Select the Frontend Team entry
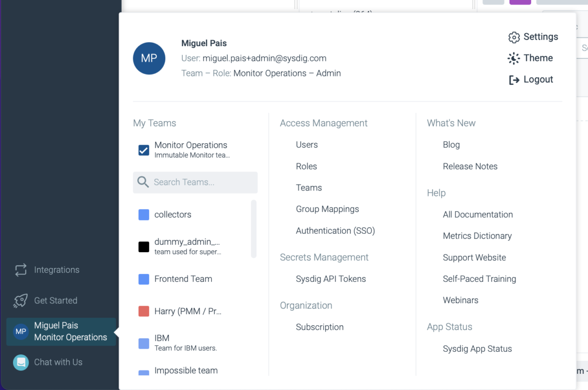Viewport: 588px width, 390px height. (x=183, y=278)
